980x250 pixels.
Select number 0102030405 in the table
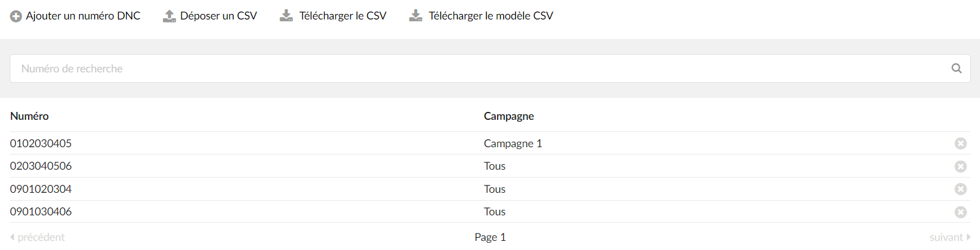click(41, 144)
